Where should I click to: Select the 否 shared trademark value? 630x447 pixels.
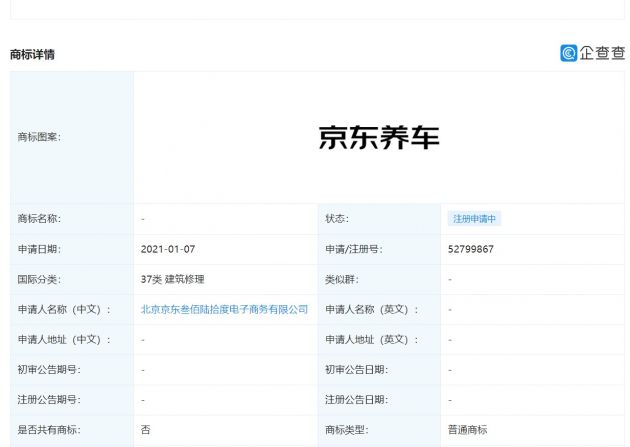click(x=145, y=430)
